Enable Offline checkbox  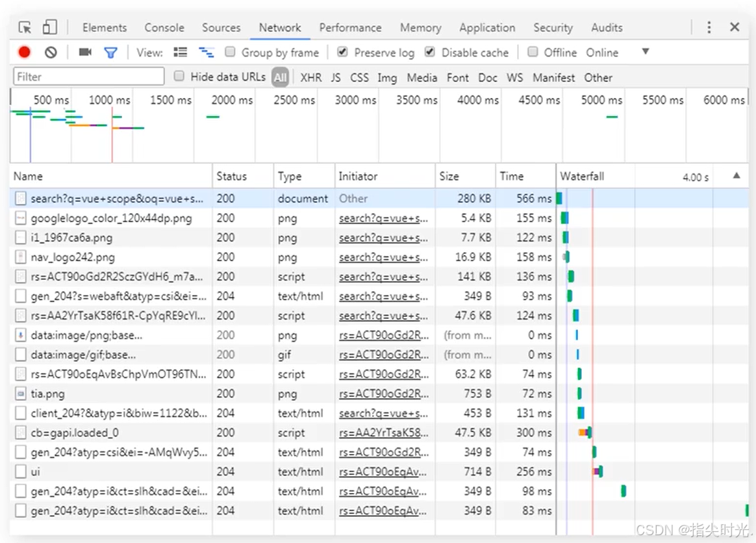pos(533,51)
